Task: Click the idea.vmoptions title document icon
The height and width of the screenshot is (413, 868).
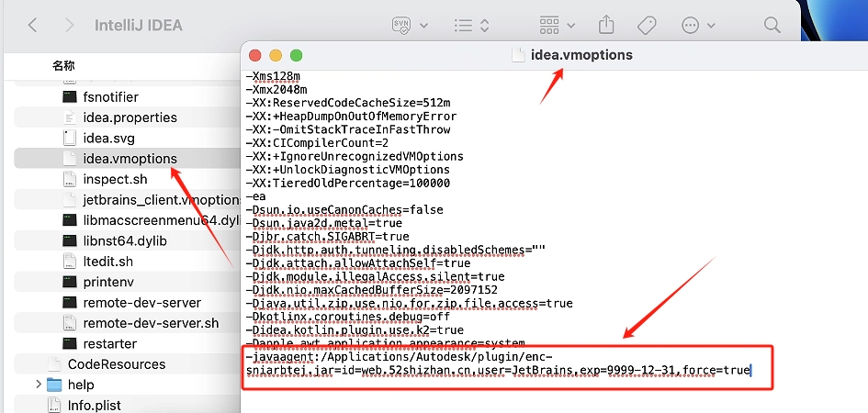Action: click(518, 55)
